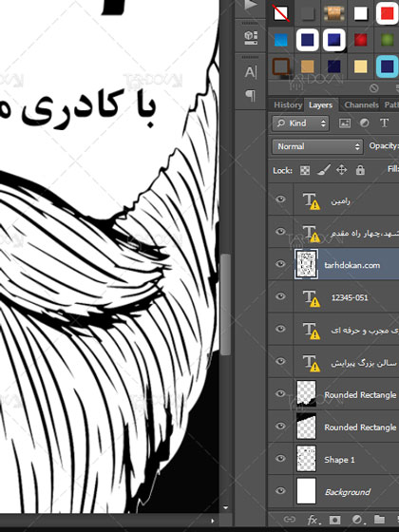Viewport: 399px width, 532px height.
Task: Filter layers by type (T) icon
Action: click(x=384, y=123)
